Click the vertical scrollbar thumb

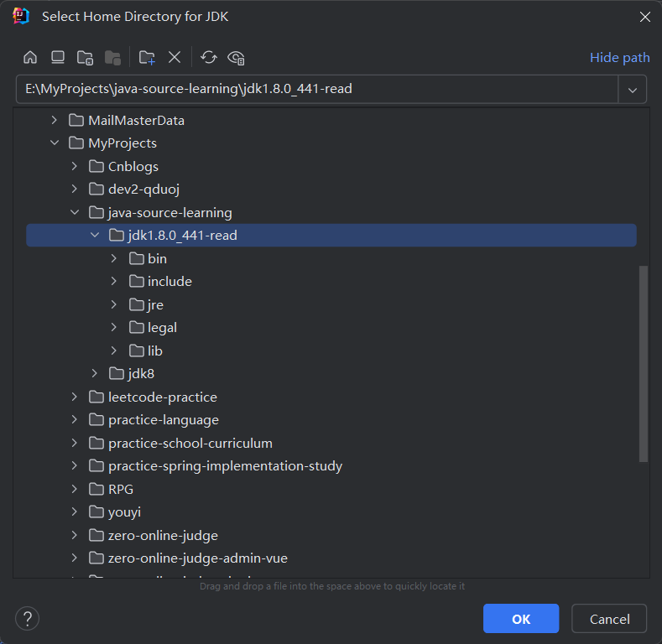click(644, 363)
